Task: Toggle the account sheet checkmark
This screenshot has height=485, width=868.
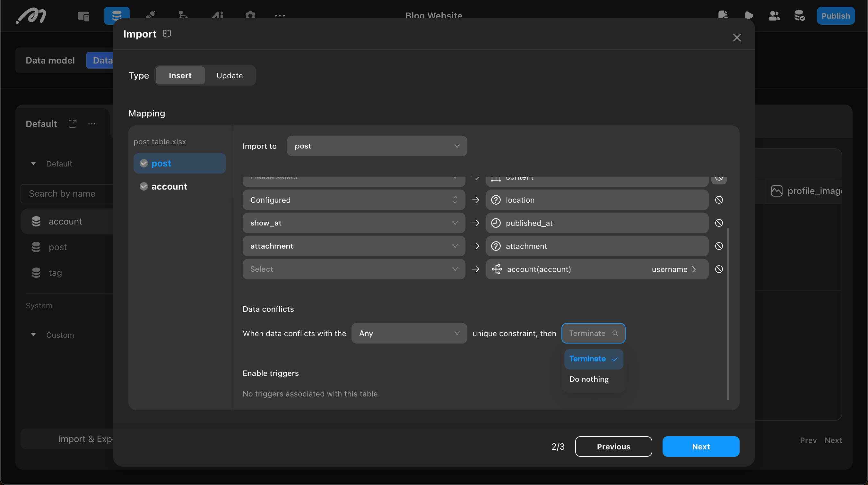Action: [143, 186]
